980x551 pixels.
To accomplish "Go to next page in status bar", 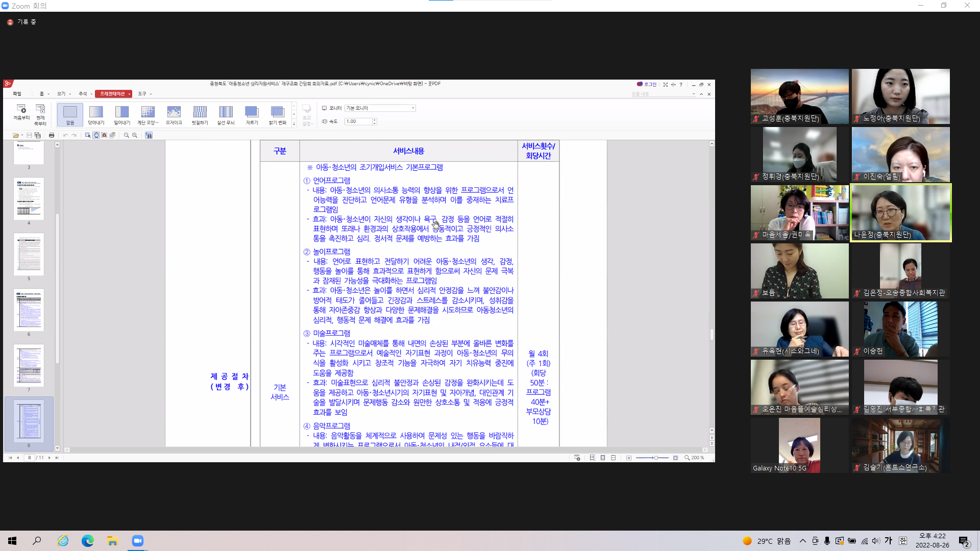I will click(x=50, y=458).
